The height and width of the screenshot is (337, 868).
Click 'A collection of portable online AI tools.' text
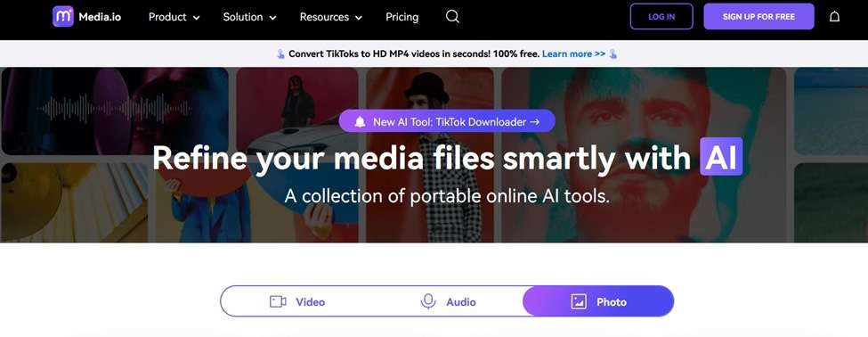pyautogui.click(x=447, y=195)
